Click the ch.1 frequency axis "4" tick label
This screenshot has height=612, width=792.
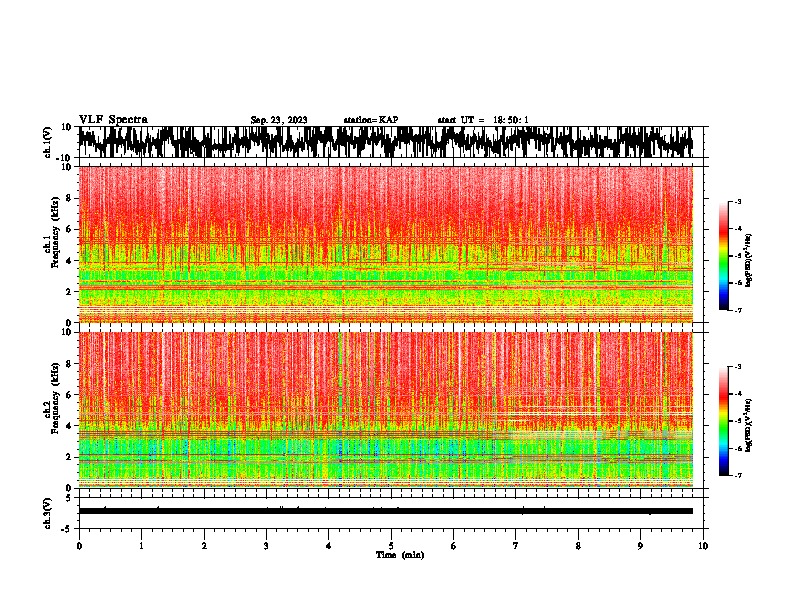[69, 261]
